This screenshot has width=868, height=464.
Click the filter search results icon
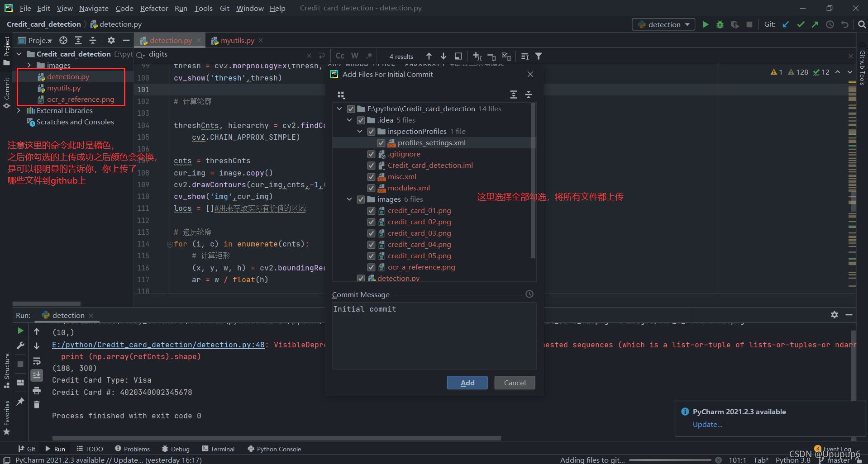pyautogui.click(x=539, y=56)
